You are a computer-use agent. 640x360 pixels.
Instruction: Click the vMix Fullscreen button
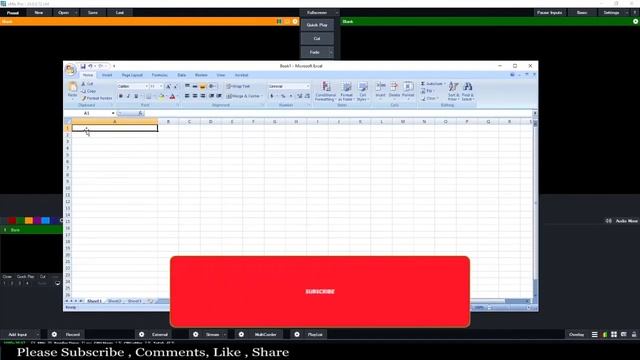(x=317, y=13)
